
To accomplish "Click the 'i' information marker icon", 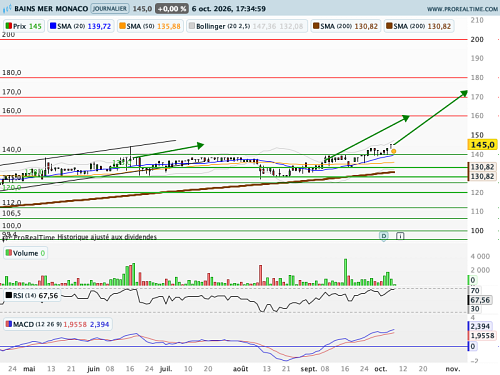I will click(x=400, y=236).
